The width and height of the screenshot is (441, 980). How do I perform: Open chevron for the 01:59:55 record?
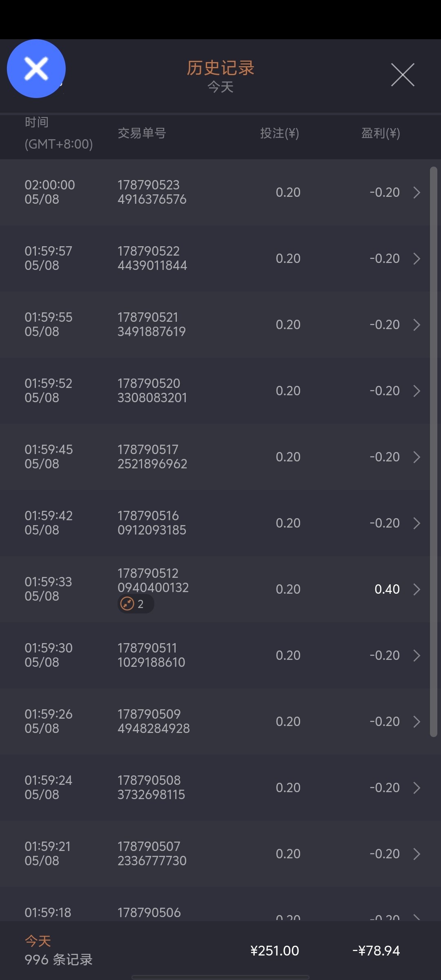(416, 325)
